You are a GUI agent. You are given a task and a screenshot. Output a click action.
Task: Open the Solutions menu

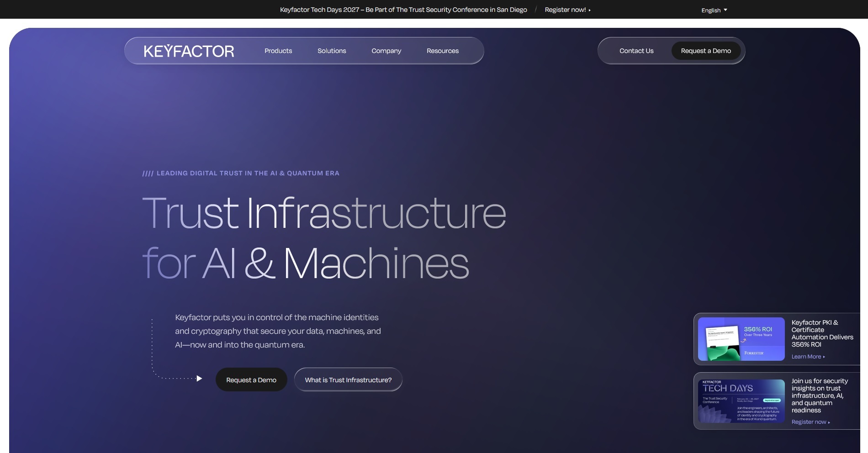(x=332, y=51)
